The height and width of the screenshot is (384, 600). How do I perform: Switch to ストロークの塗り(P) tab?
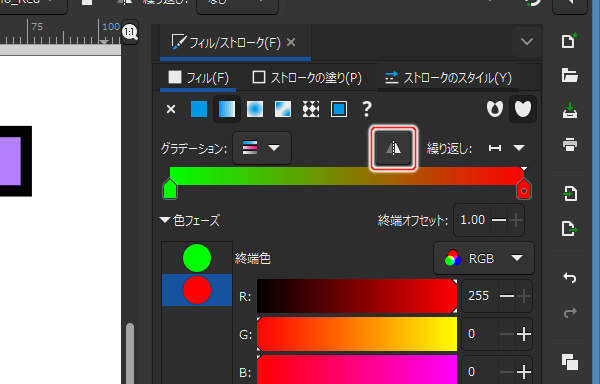(307, 78)
